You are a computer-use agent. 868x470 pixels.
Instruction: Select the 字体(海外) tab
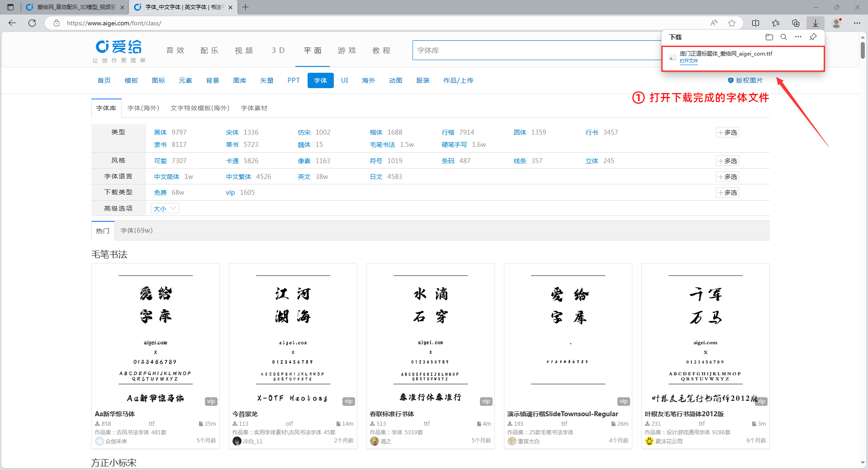point(143,108)
